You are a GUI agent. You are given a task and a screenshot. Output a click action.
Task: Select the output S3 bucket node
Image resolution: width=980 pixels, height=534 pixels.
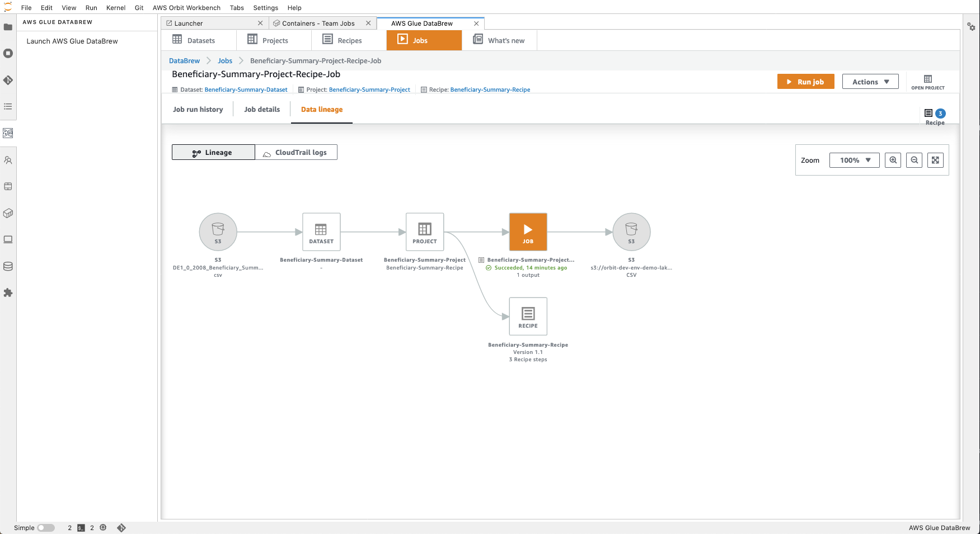(x=631, y=231)
